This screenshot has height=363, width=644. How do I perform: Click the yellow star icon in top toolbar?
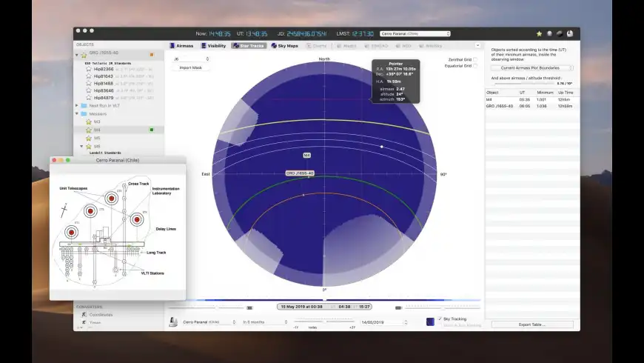539,33
